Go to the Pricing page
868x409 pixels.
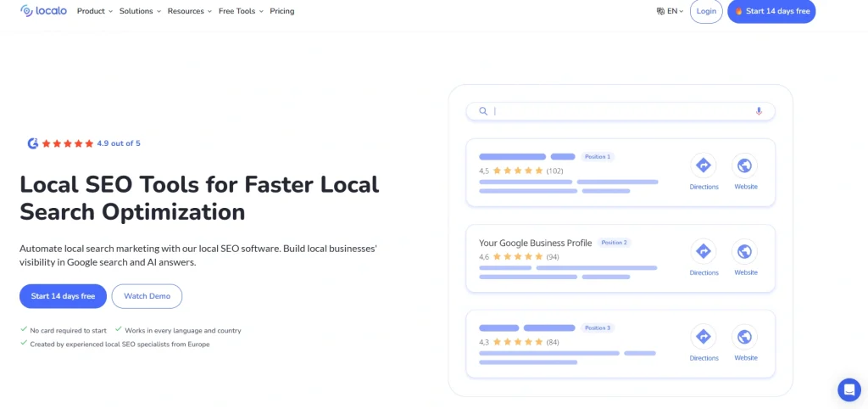pos(281,11)
